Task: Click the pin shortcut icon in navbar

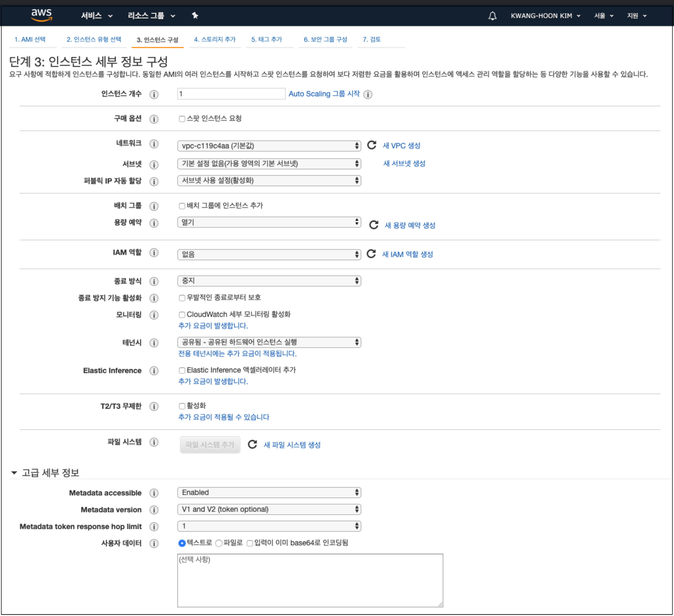Action: tap(195, 15)
